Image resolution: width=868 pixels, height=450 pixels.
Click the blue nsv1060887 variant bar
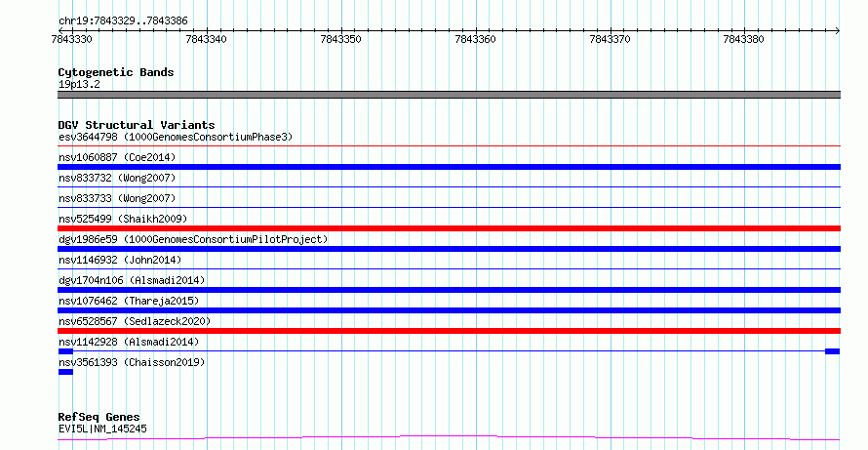449,167
